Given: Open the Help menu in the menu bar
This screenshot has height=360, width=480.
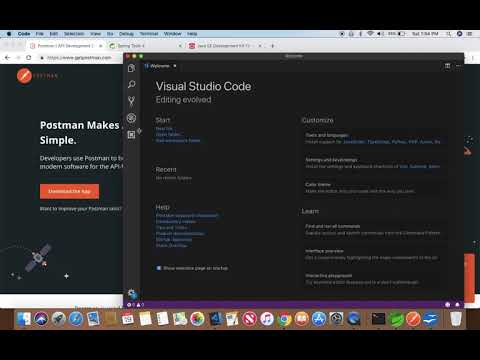Looking at the screenshot, I should tap(192, 34).
